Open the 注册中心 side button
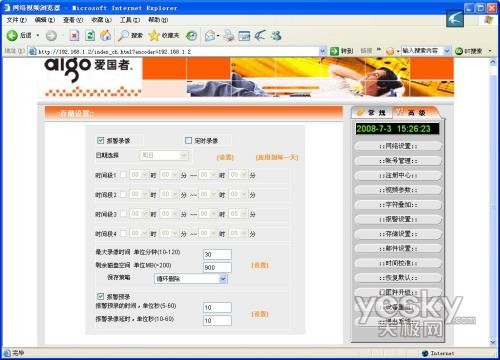 (x=398, y=176)
